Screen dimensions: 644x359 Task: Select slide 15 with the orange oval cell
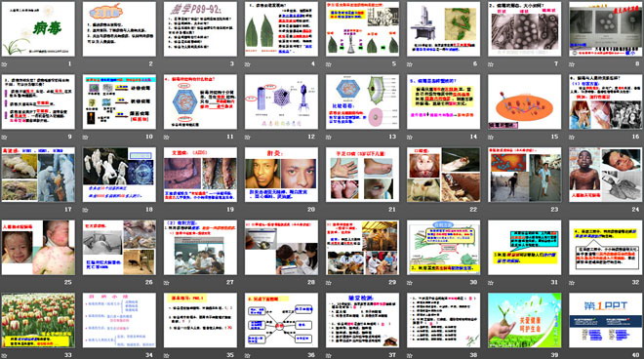(525, 101)
